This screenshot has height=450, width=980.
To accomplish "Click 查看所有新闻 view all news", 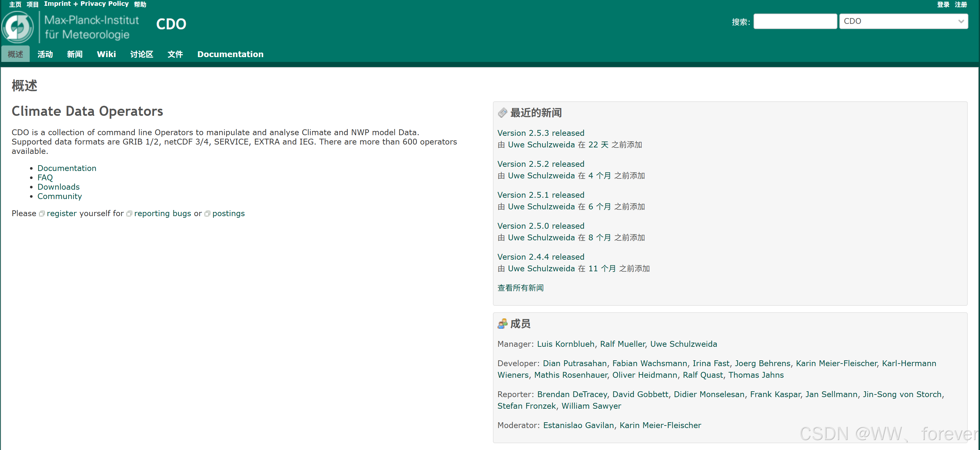I will [520, 288].
